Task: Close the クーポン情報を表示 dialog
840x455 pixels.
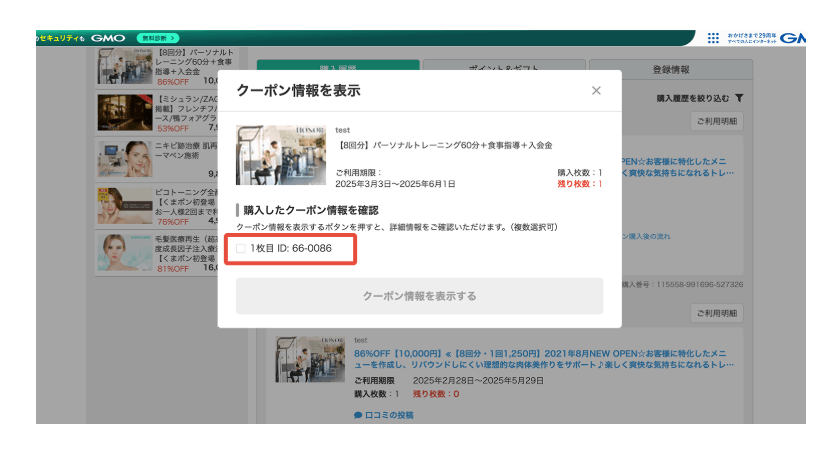Action: pos(596,91)
